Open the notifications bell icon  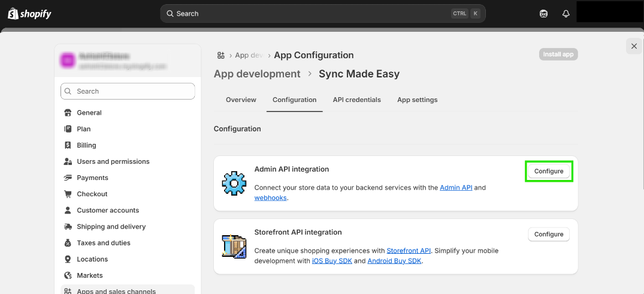tap(566, 14)
